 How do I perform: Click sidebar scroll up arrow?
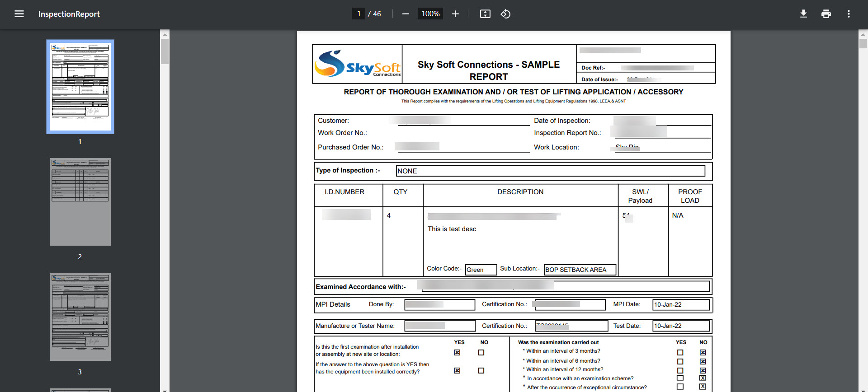[x=165, y=34]
